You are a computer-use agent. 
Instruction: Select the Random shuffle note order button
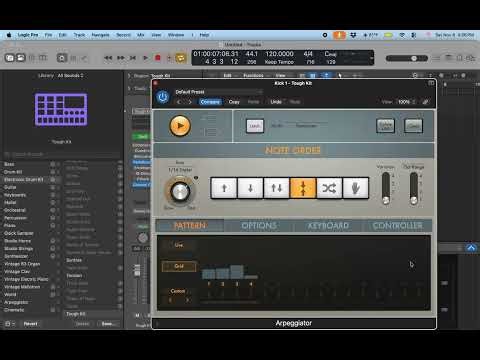click(329, 188)
